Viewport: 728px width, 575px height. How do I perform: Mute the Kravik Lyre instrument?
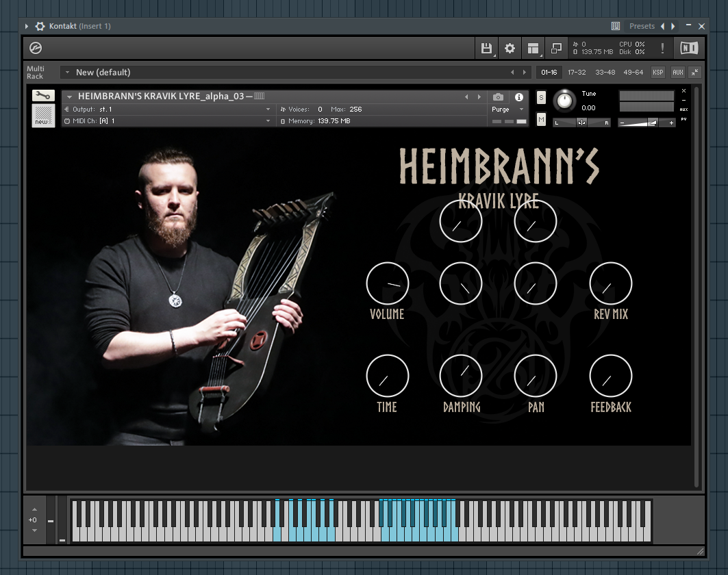pos(541,118)
